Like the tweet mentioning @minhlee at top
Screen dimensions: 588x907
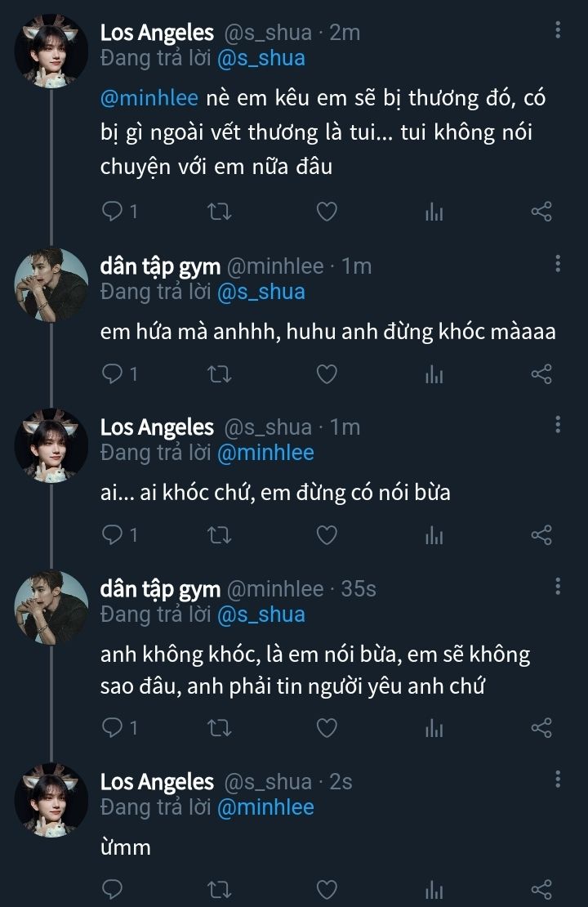pyautogui.click(x=327, y=212)
